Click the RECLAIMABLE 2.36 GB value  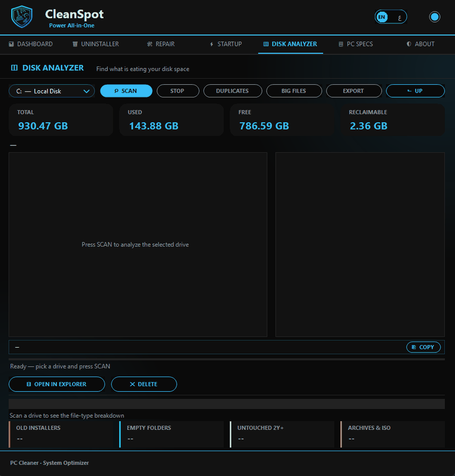coord(369,126)
